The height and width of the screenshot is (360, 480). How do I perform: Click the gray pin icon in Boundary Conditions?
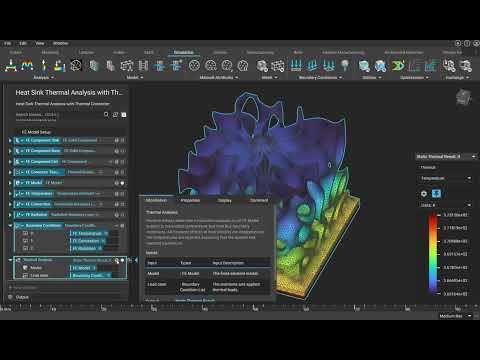tap(345, 65)
